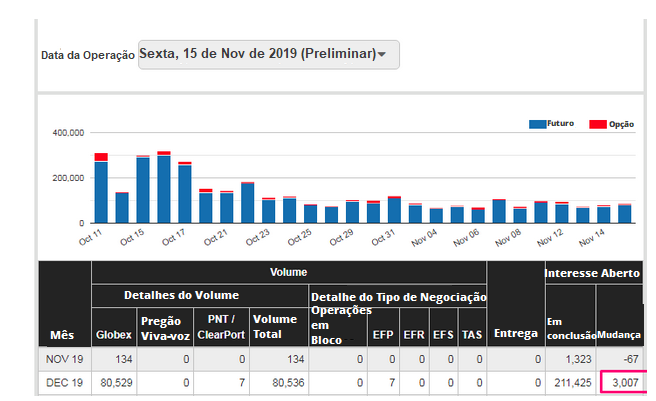The width and height of the screenshot is (656, 401).
Task: Select the tall bar above Oct 17
Action: pos(185,193)
